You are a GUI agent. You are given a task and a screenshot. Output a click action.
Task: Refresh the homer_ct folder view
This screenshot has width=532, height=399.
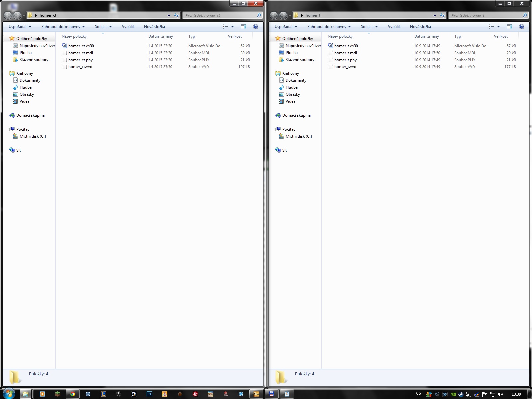coord(176,15)
